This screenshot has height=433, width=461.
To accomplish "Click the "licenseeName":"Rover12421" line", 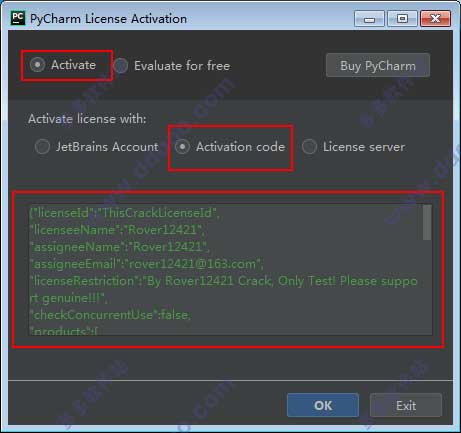I will 117,230.
